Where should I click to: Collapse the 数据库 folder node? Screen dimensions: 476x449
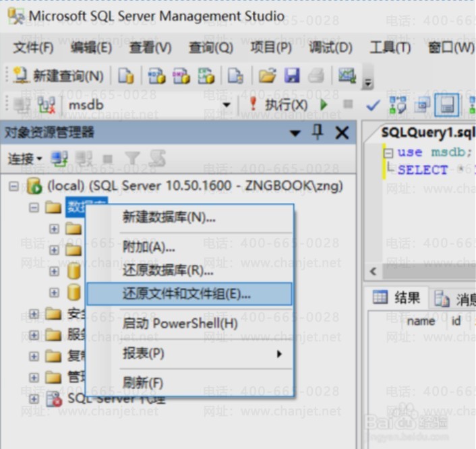pos(34,208)
